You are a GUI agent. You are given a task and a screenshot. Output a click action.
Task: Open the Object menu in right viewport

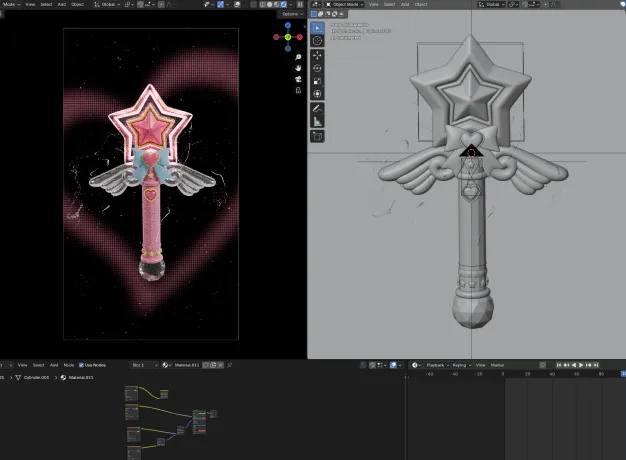click(421, 4)
